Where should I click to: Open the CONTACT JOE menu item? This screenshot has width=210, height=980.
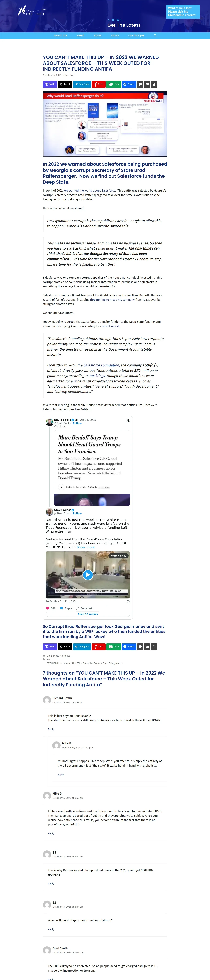(136, 35)
